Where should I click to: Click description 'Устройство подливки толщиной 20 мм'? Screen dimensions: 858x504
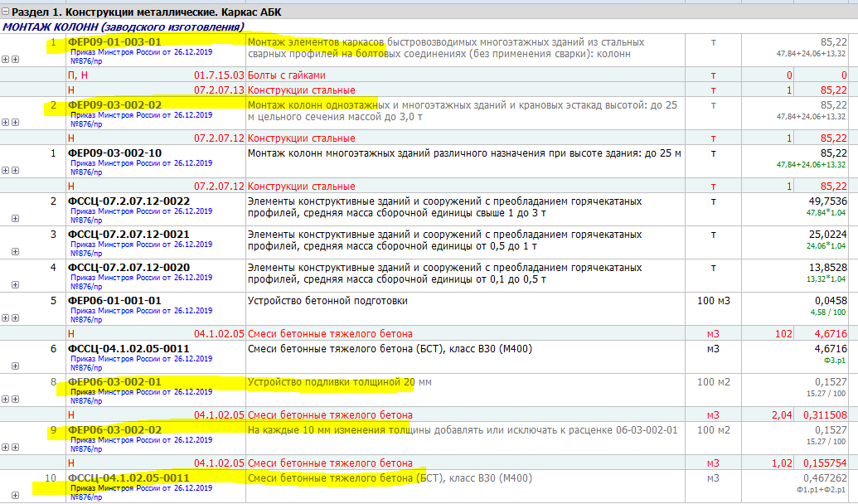click(x=340, y=382)
